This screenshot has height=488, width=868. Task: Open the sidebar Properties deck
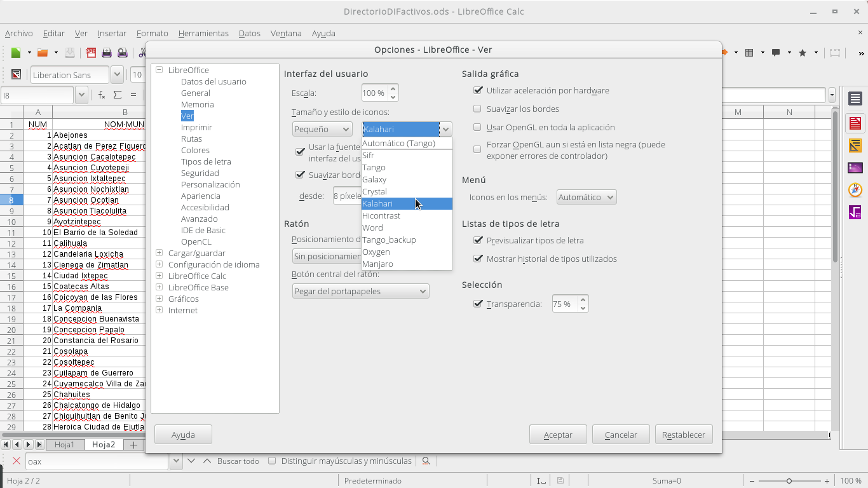point(855,123)
